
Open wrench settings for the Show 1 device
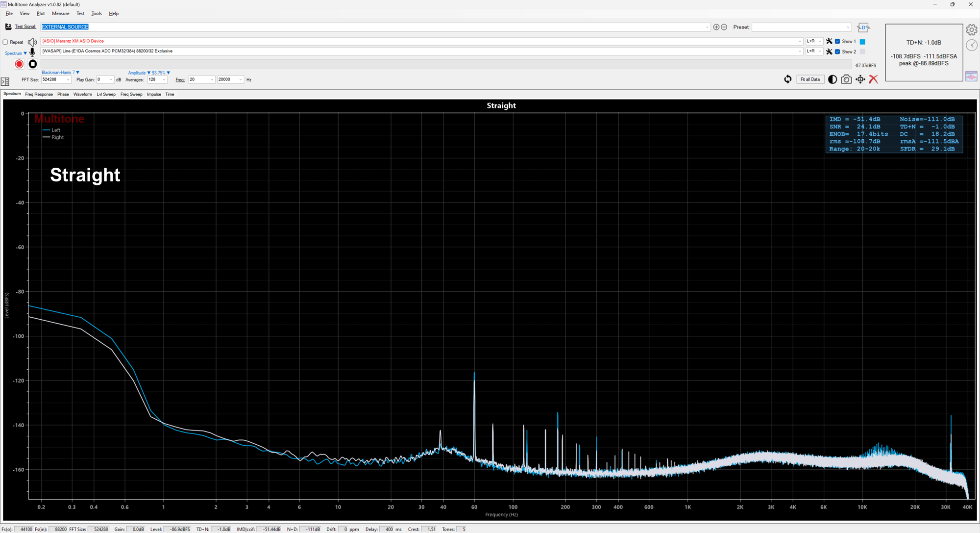829,41
